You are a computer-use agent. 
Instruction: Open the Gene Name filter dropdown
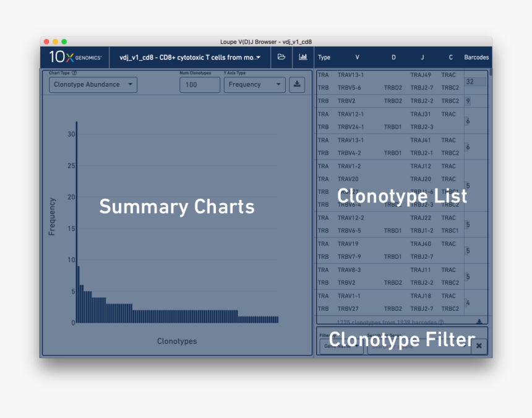(341, 346)
